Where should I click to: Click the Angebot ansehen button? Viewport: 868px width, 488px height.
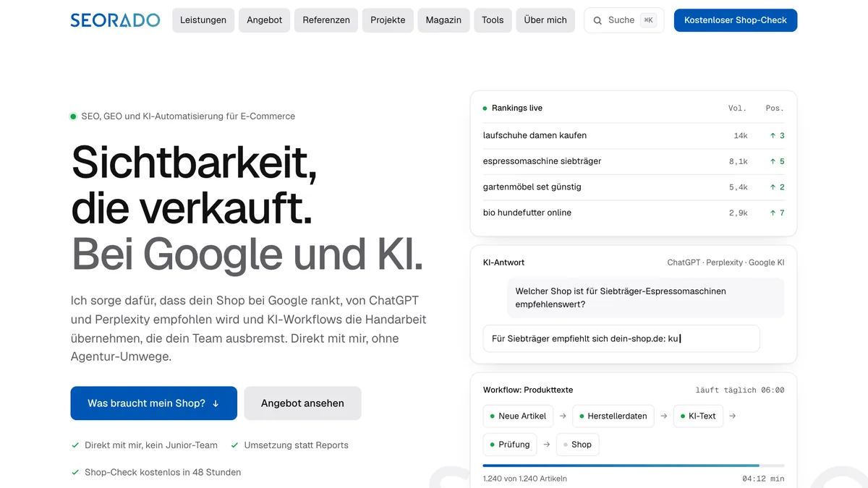coord(302,403)
